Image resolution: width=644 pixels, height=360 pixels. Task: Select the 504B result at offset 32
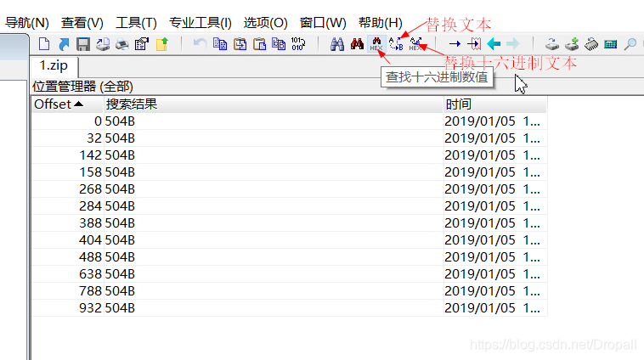click(120, 138)
